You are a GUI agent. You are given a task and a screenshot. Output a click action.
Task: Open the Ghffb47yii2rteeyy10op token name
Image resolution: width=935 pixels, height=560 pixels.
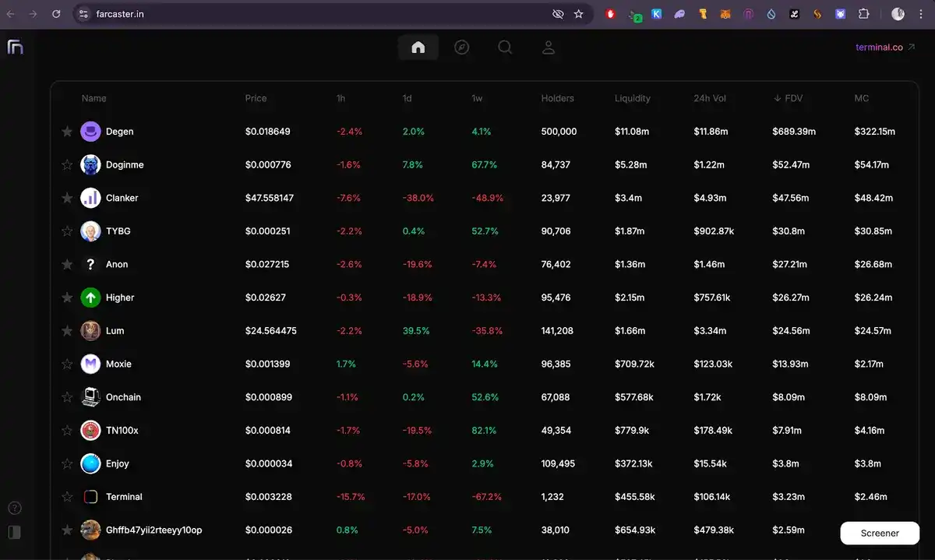point(153,530)
